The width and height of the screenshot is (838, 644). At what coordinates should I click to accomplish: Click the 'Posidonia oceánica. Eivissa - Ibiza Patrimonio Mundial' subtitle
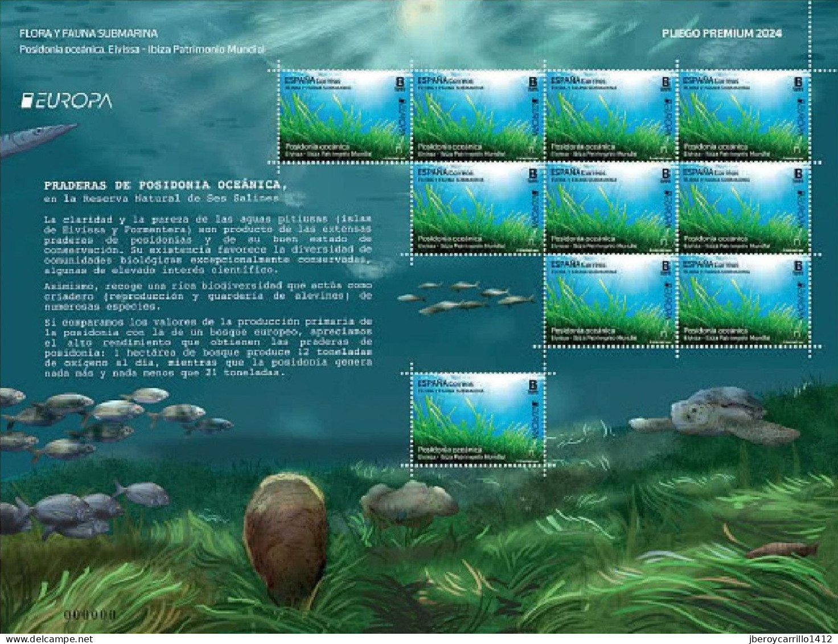[x=142, y=50]
